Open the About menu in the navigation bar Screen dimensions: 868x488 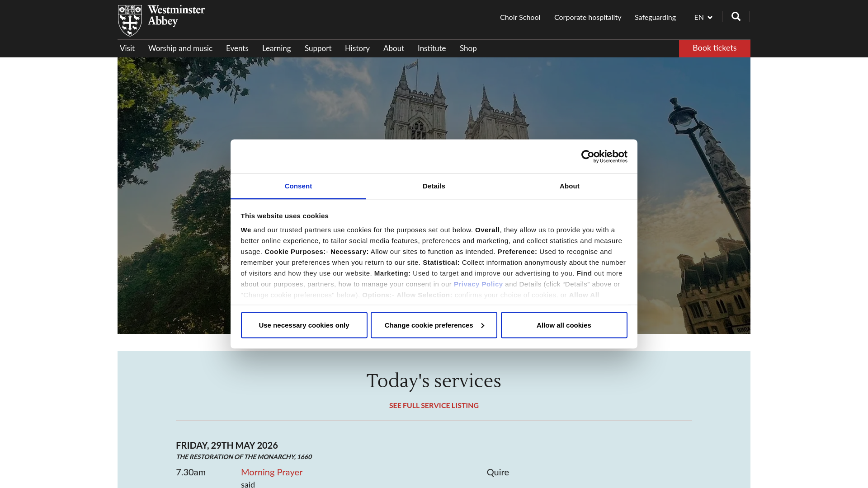(394, 48)
